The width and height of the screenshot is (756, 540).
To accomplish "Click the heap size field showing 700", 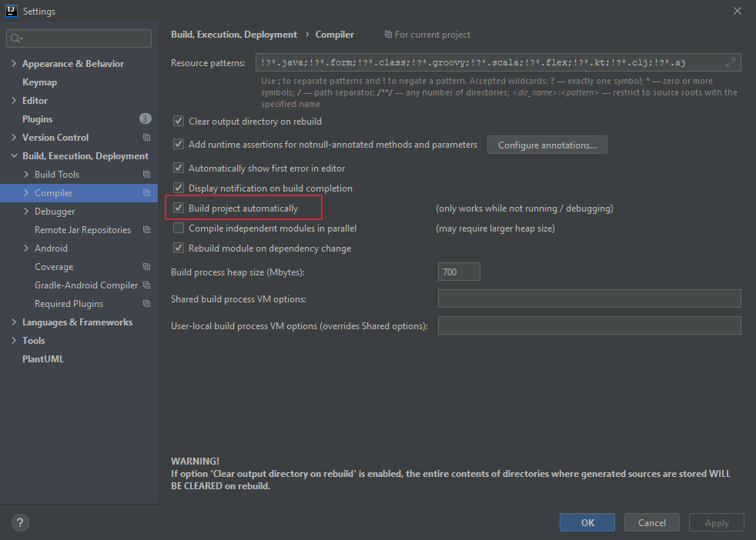I will (458, 271).
